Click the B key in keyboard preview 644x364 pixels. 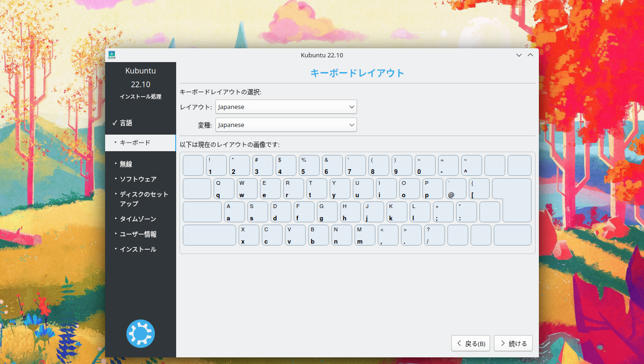click(319, 235)
